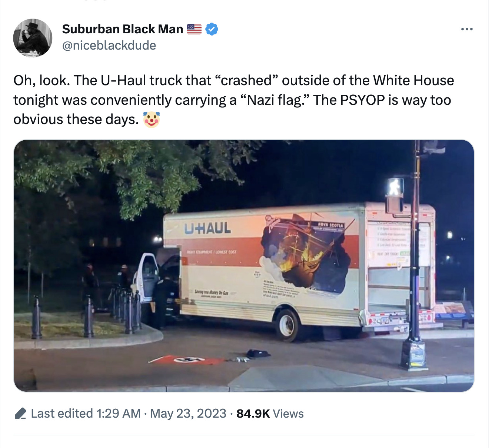492x448 pixels.
Task: Click the words White House in tweet
Action: [x=413, y=80]
